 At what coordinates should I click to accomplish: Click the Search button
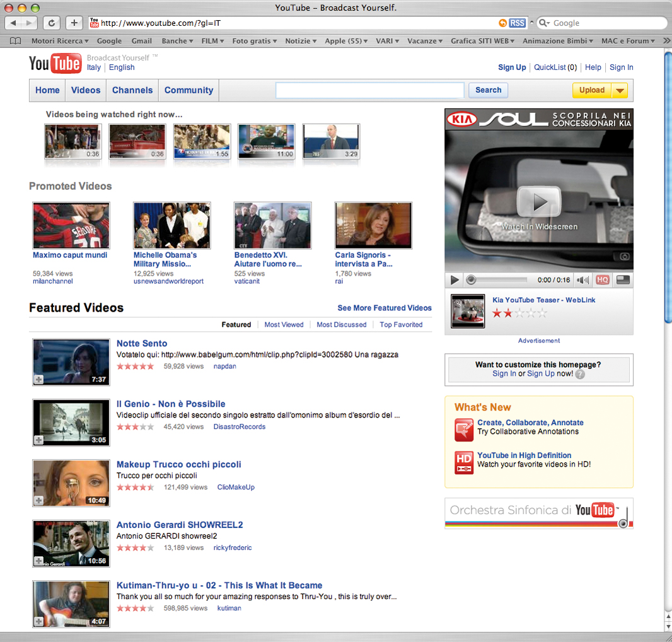pos(488,90)
